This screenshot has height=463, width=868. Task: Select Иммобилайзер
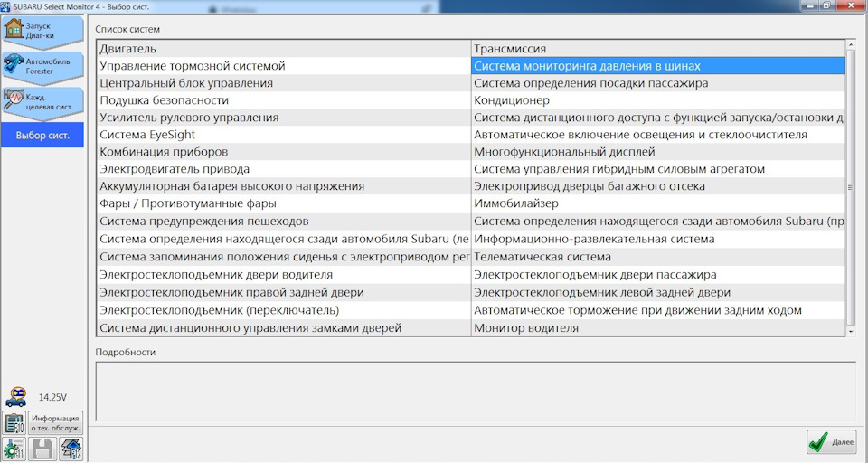pos(658,203)
